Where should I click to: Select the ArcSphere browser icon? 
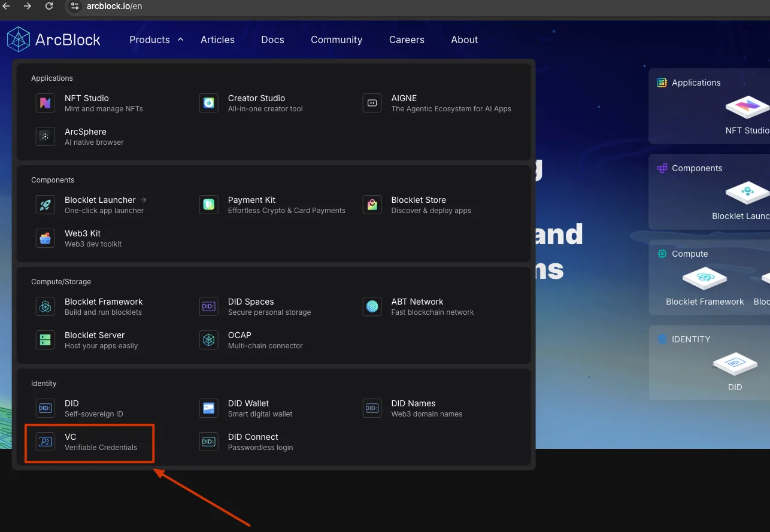click(x=45, y=136)
